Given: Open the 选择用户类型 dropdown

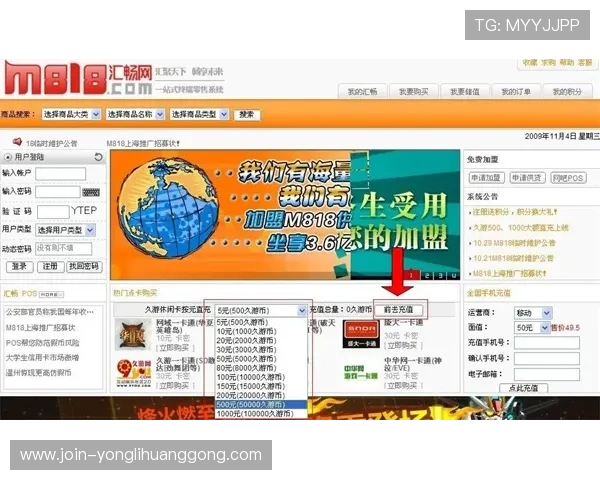Looking at the screenshot, I should click(65, 230).
